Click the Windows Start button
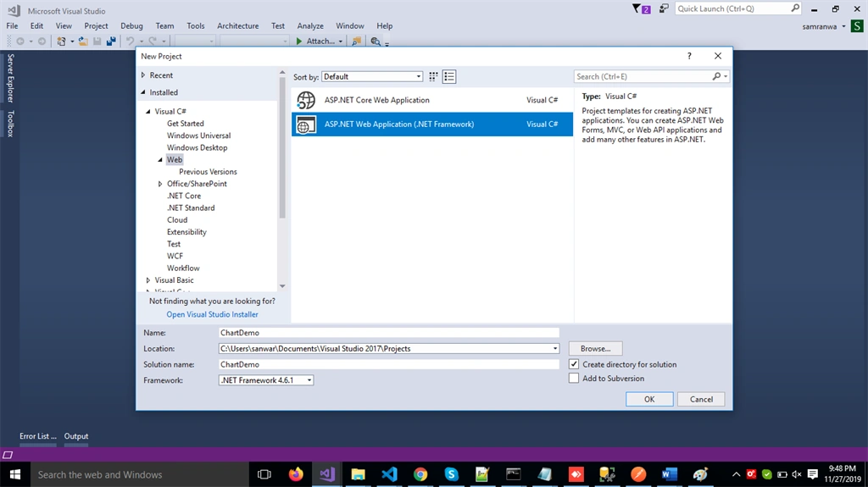Screen dimensions: 868x487 (x=15, y=474)
